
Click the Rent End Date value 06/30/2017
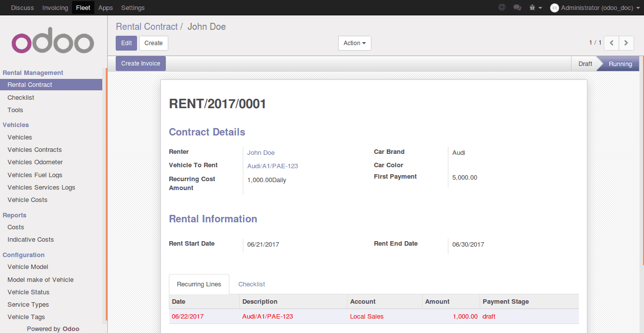click(468, 245)
